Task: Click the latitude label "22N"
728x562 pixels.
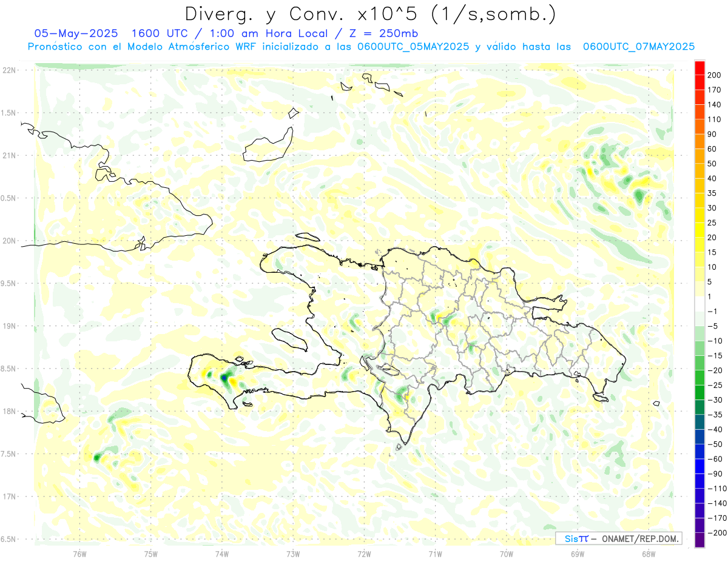Action: pos(8,70)
